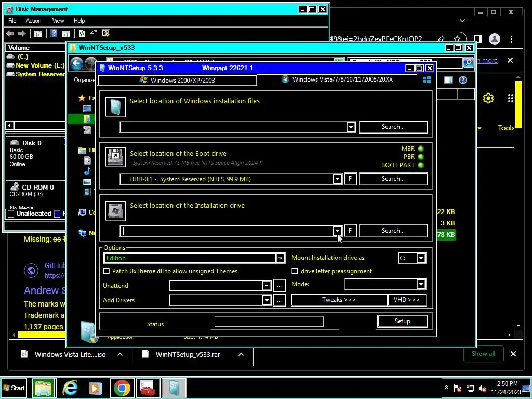Open Windows Media Player from the taskbar

click(x=96, y=388)
